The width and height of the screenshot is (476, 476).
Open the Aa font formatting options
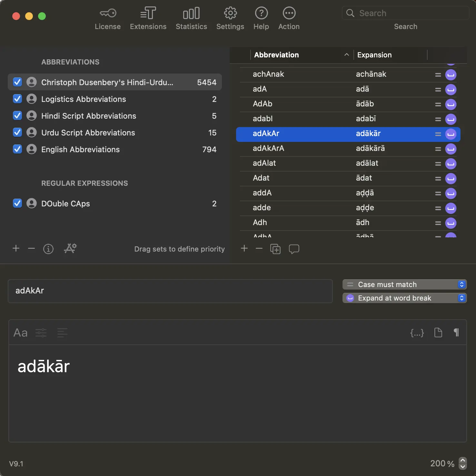[x=20, y=332]
